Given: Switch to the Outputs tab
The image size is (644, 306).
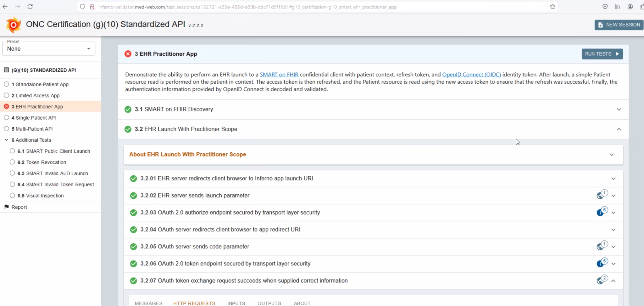Looking at the screenshot, I should pos(269,303).
